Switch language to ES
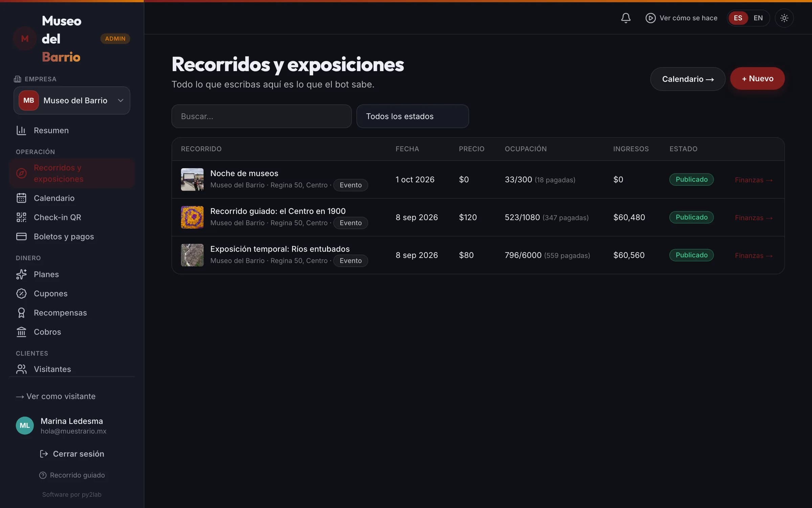 (738, 18)
